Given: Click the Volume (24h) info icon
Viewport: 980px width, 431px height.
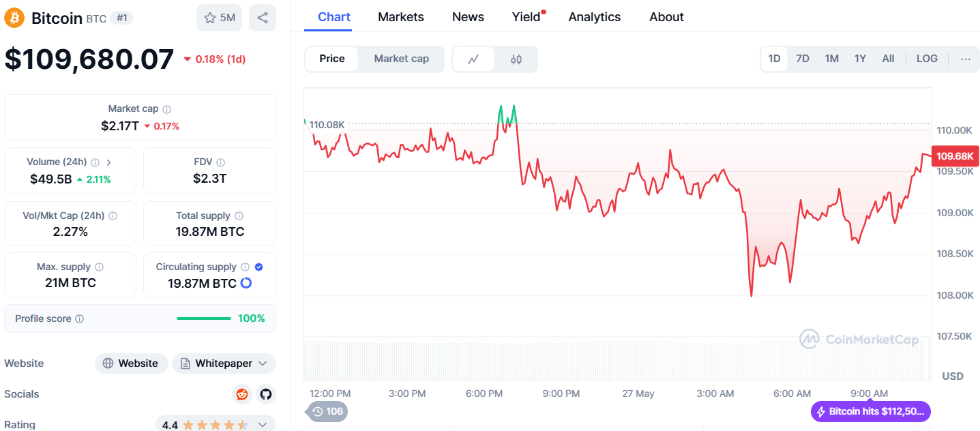Looking at the screenshot, I should point(95,162).
